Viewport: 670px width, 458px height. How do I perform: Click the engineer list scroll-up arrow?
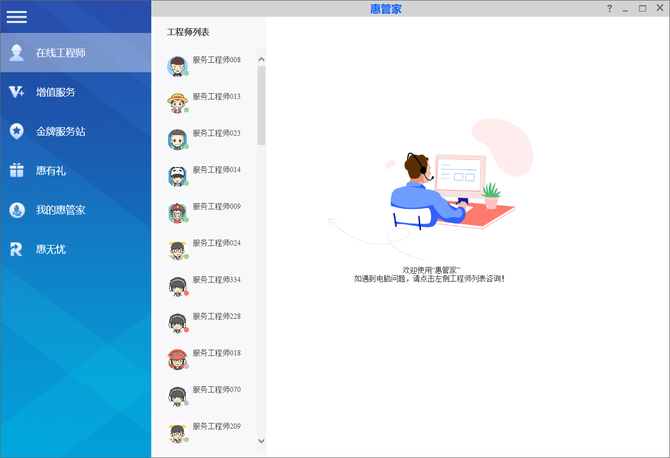pos(262,60)
